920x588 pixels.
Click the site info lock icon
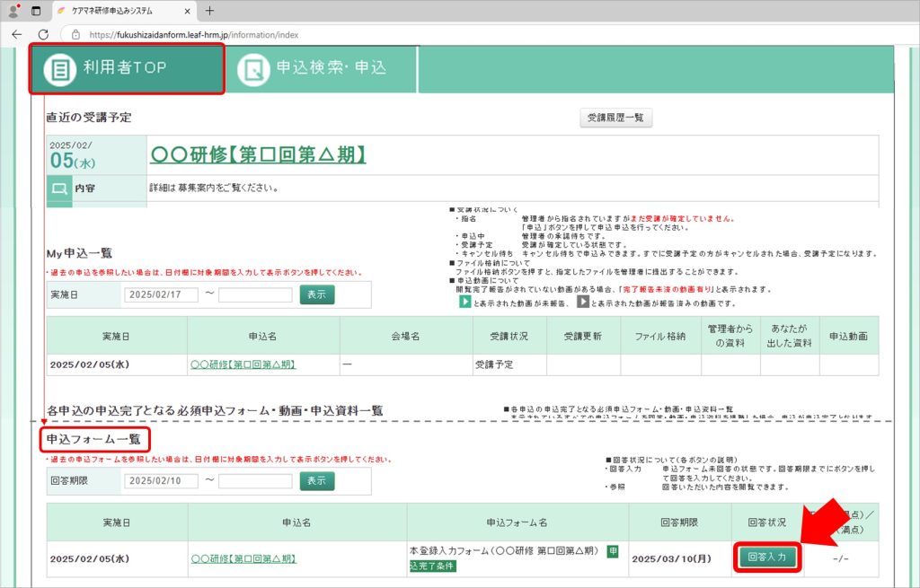tap(75, 34)
